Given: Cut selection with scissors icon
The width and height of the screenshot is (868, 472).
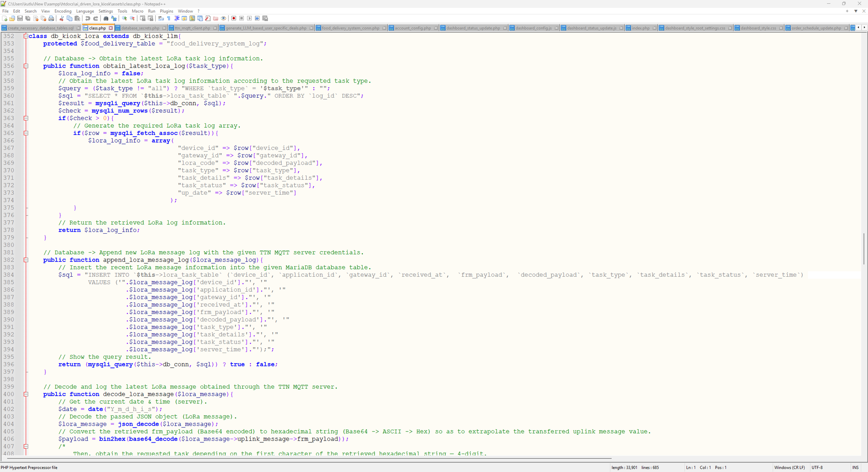Looking at the screenshot, I should [x=61, y=18].
